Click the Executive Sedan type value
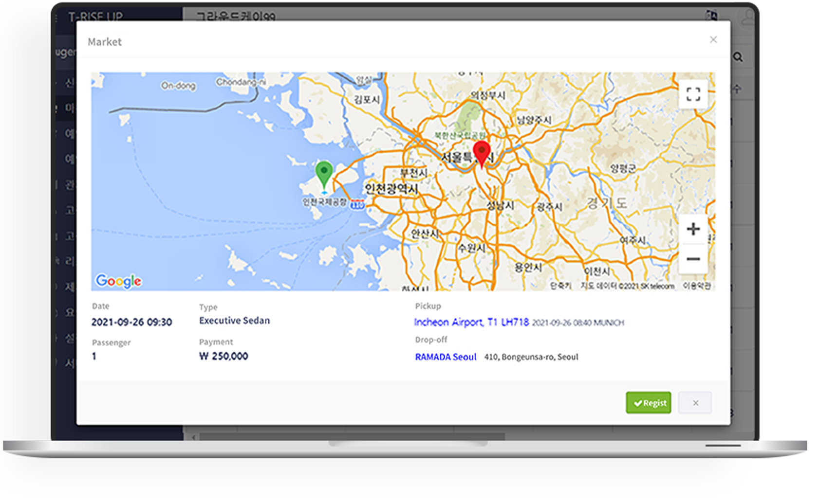819x504 pixels. 234,320
